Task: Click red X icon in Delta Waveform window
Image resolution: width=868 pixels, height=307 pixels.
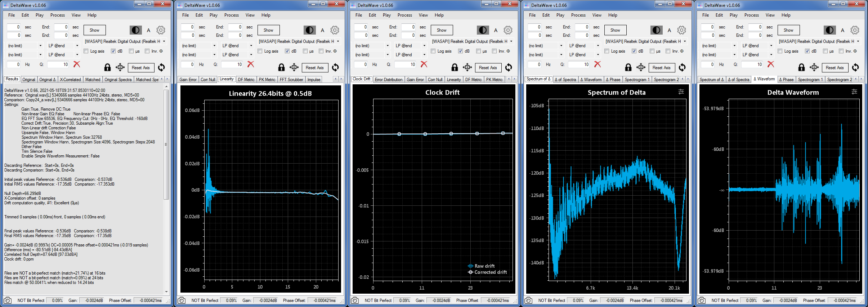Action: coord(771,64)
